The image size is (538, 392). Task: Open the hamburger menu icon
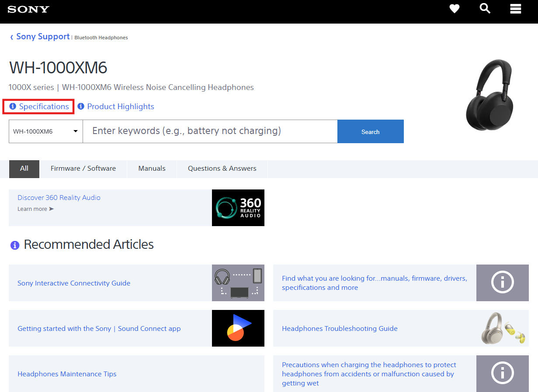[516, 9]
